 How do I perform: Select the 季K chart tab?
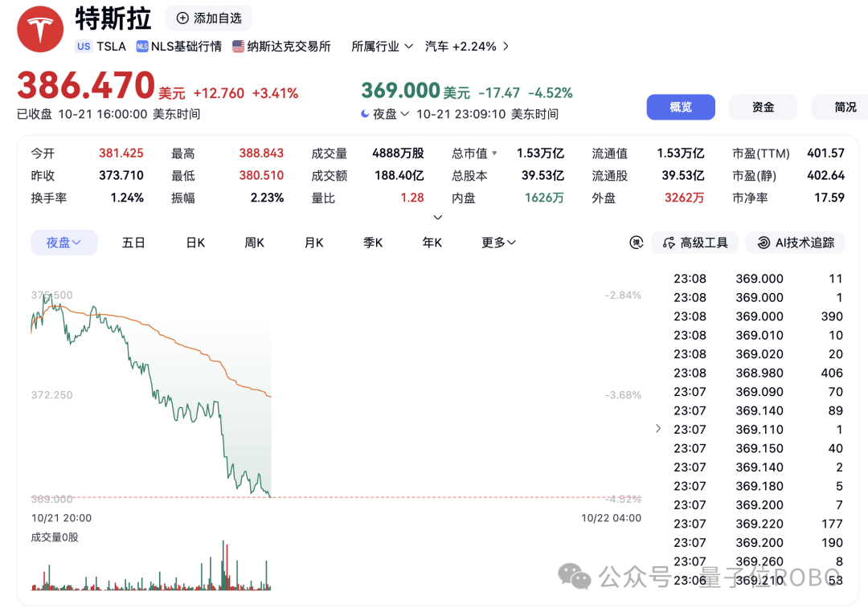pos(373,243)
